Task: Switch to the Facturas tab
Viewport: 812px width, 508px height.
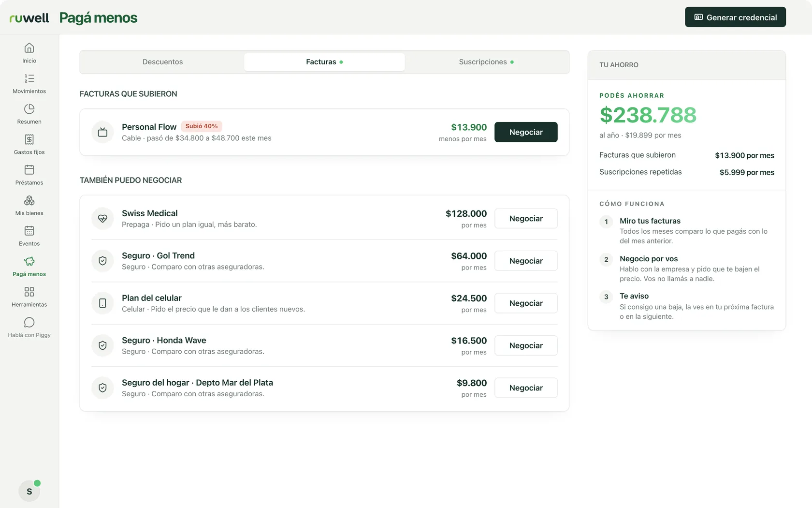Action: [324, 62]
